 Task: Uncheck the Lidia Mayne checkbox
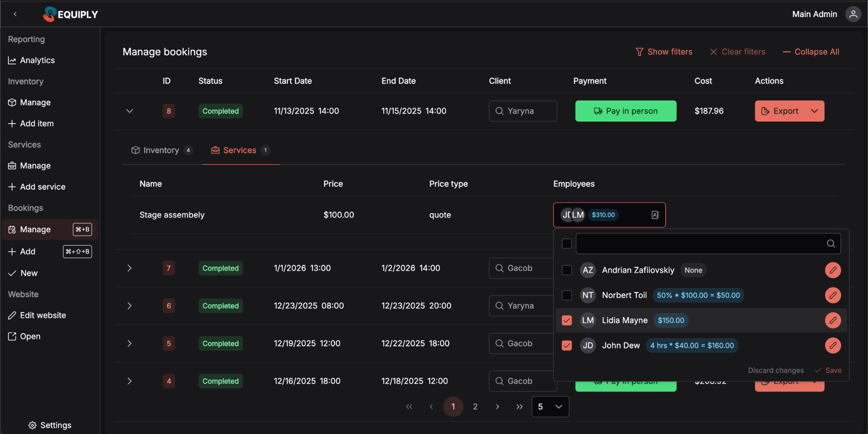tap(566, 321)
